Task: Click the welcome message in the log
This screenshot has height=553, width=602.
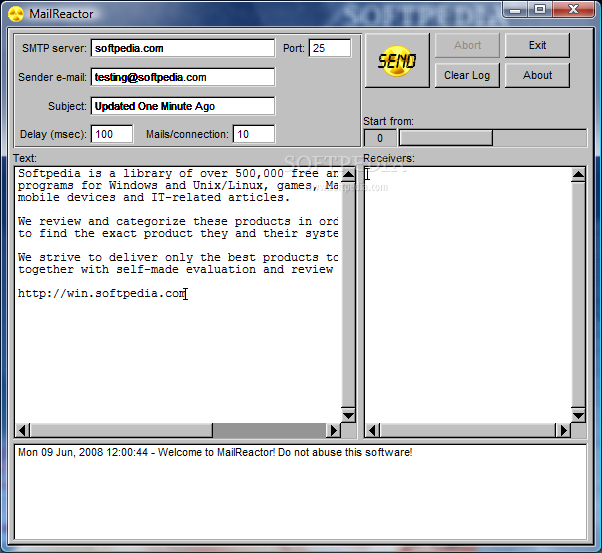Action: point(215,452)
